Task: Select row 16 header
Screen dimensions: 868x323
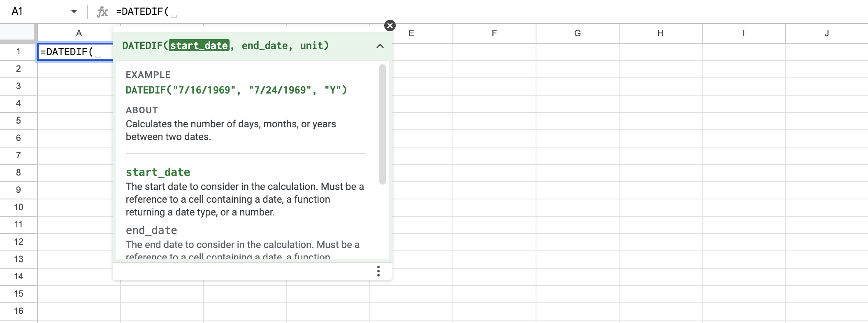Action: (19, 311)
